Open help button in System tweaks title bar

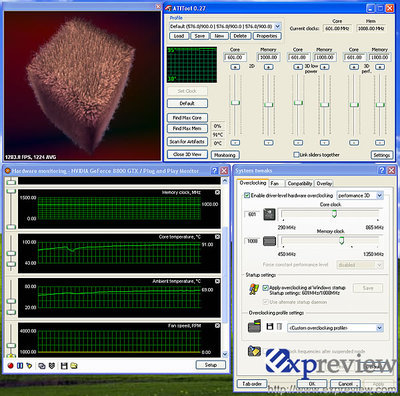click(382, 170)
